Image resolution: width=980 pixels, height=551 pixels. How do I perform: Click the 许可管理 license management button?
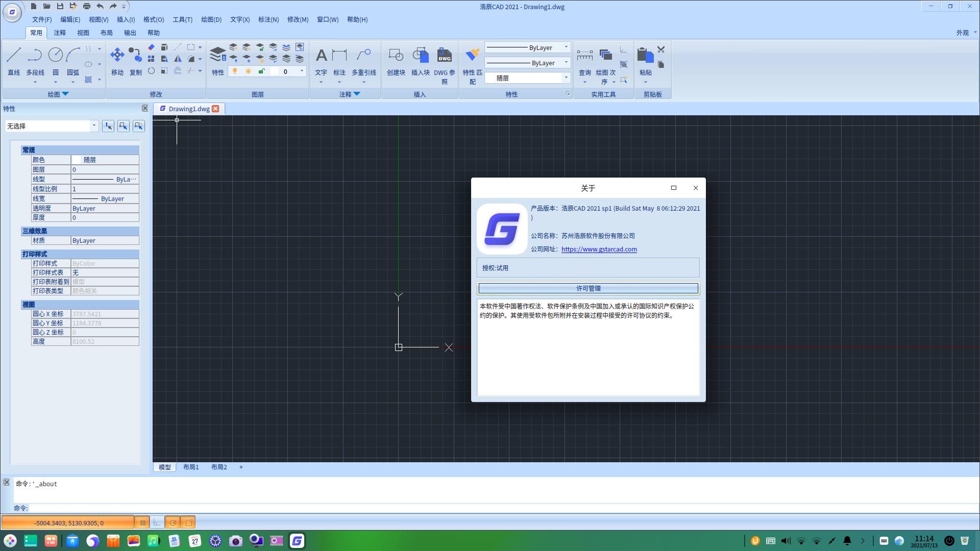tap(588, 288)
